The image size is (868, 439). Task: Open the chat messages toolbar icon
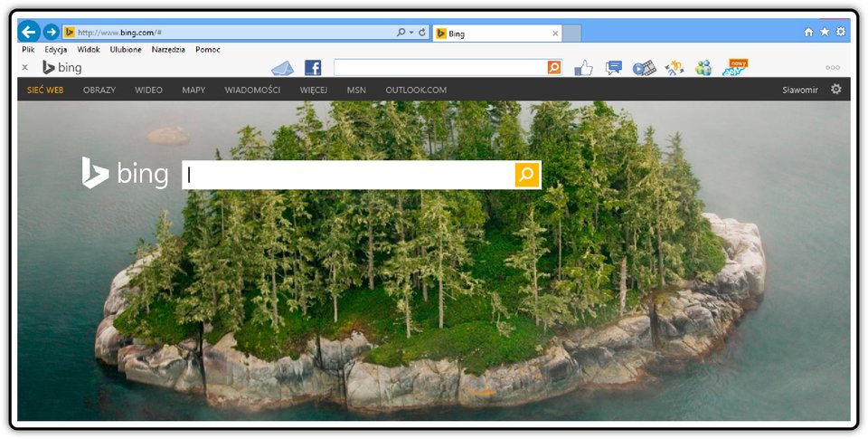(614, 68)
